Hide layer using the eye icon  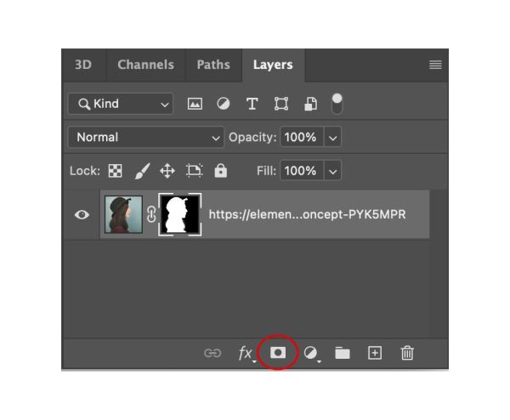click(x=82, y=215)
